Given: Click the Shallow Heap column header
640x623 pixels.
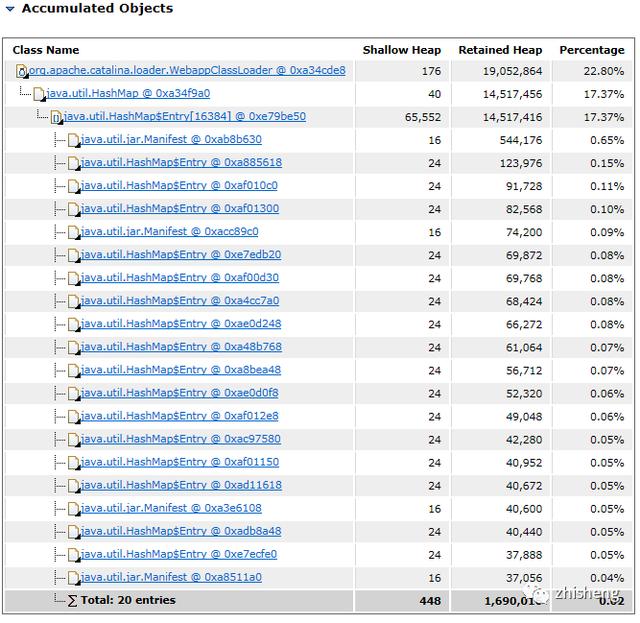Looking at the screenshot, I should [402, 50].
